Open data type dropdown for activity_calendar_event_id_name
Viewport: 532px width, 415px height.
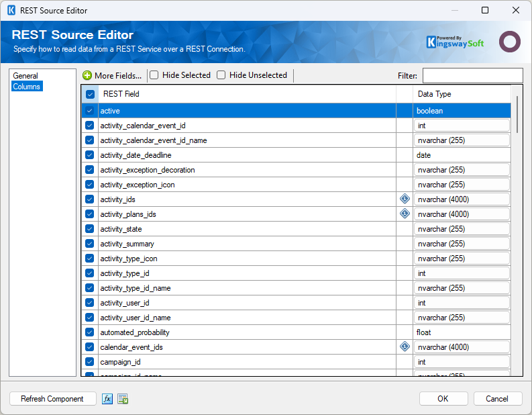(462, 140)
